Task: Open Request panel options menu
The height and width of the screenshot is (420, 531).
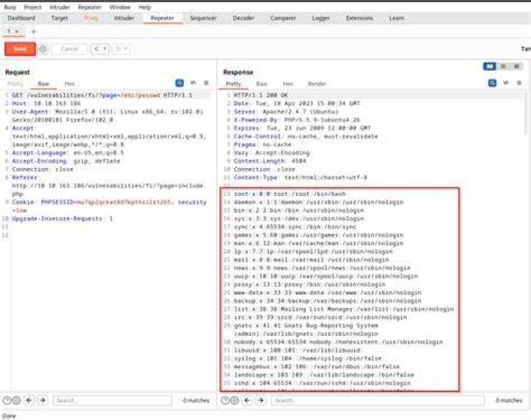Action: click(206, 83)
